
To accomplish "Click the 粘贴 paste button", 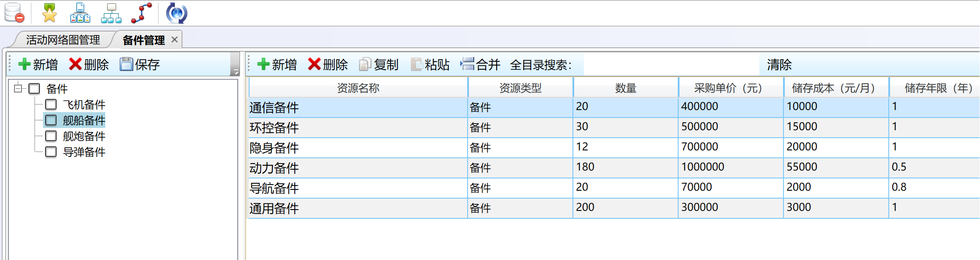I will [430, 64].
